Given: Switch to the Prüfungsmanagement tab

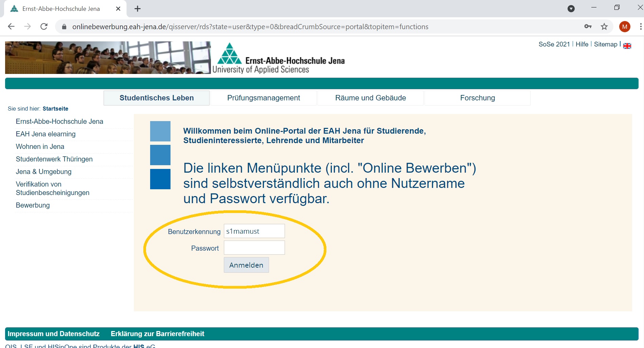Looking at the screenshot, I should coord(264,98).
